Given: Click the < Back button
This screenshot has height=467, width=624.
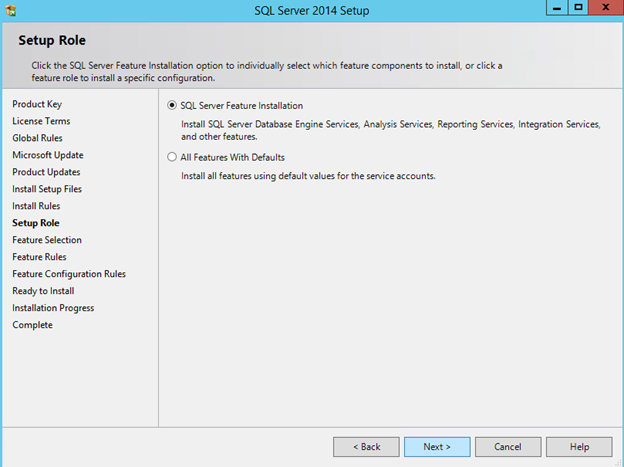Looking at the screenshot, I should pyautogui.click(x=366, y=447).
